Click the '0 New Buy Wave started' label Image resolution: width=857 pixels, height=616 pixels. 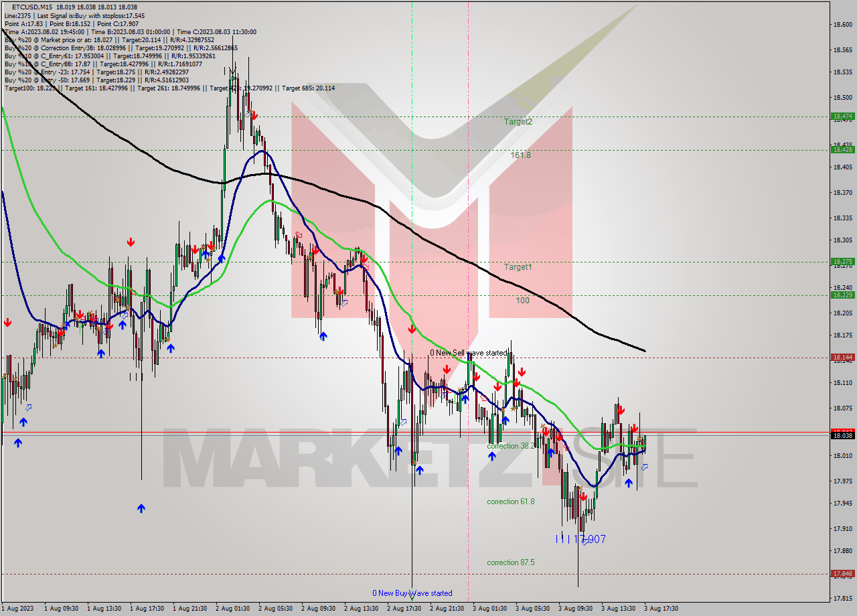[412, 593]
